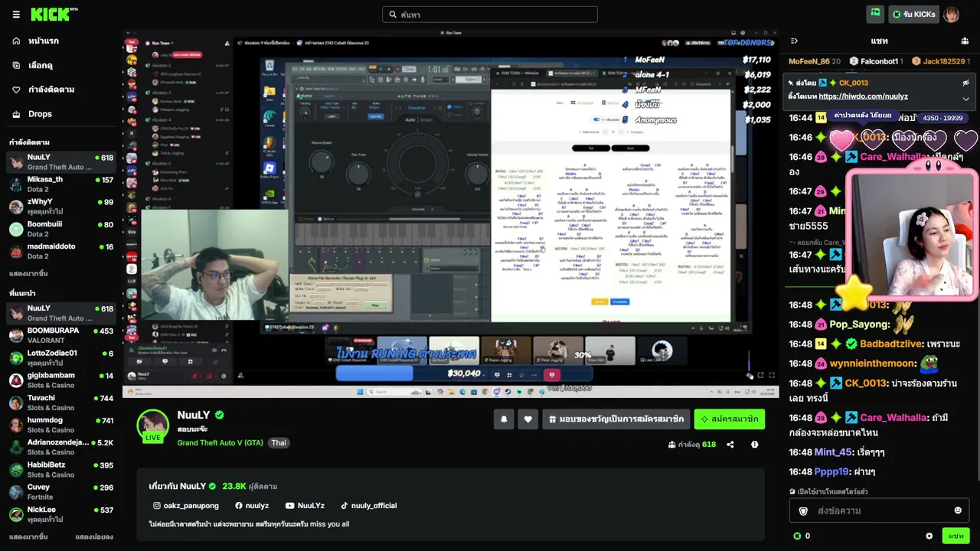
Task: Open the emoji picker in chat
Action: click(x=958, y=510)
